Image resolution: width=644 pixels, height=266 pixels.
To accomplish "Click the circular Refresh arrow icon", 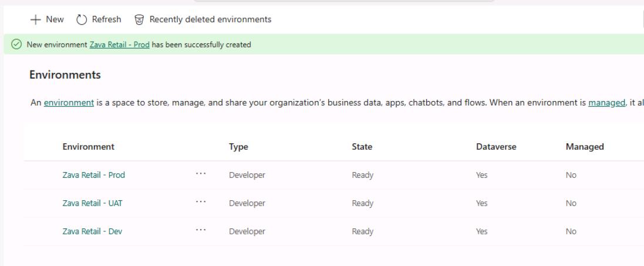I will coord(82,19).
